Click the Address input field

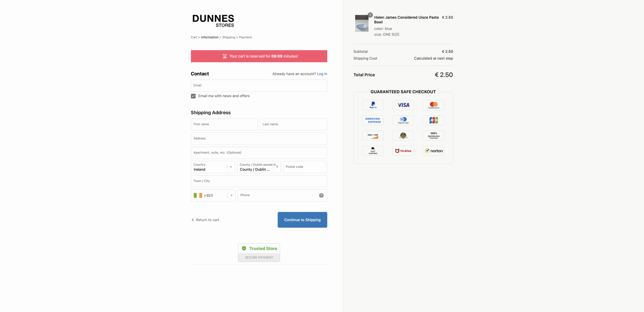259,139
